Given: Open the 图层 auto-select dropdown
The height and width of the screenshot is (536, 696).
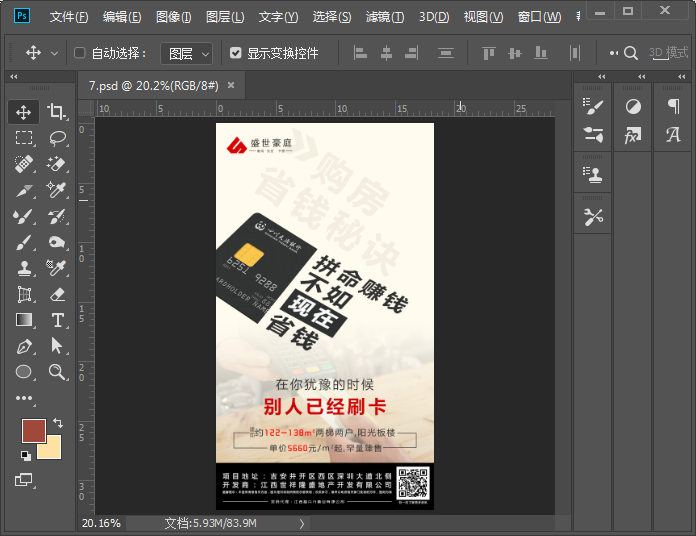Looking at the screenshot, I should [187, 53].
